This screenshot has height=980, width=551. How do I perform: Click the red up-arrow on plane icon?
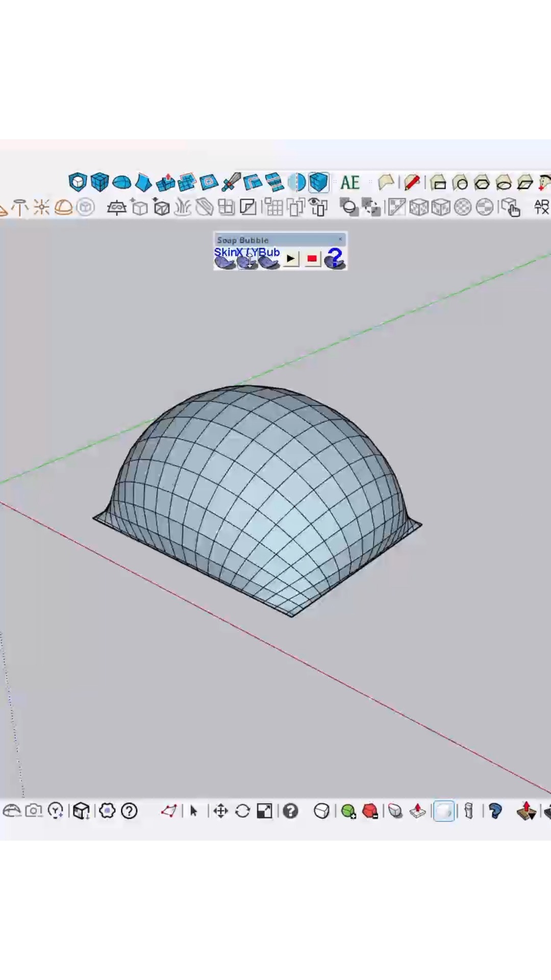tap(418, 811)
